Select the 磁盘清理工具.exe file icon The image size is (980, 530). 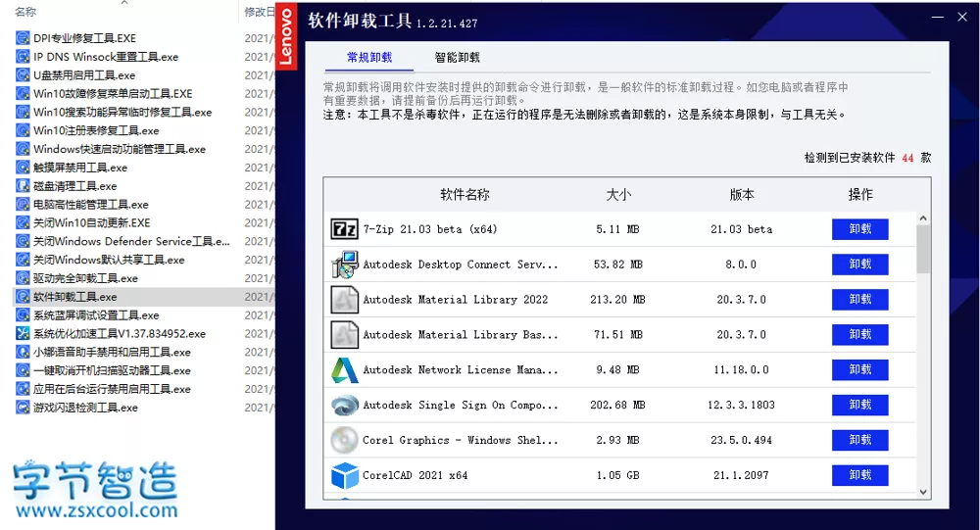click(23, 185)
